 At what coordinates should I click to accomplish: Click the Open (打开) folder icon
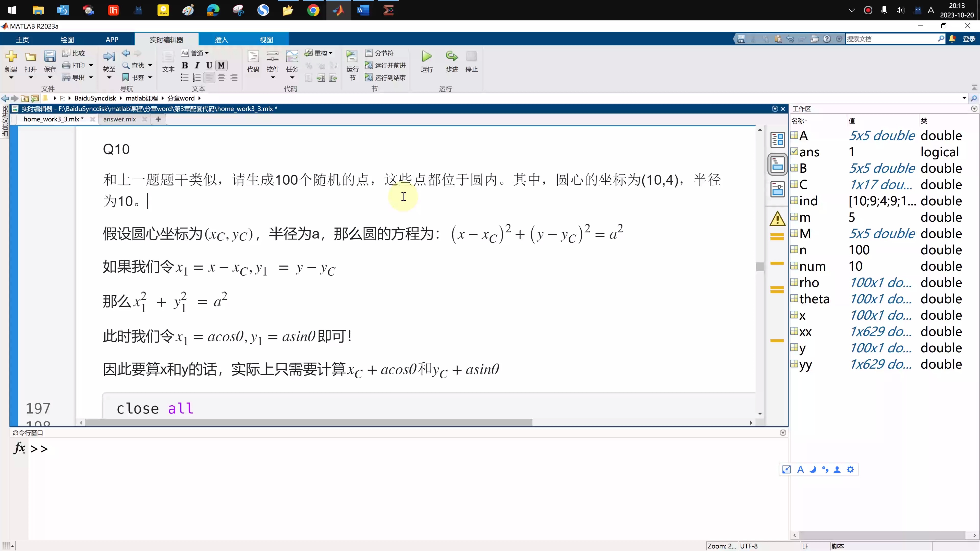[x=30, y=57]
